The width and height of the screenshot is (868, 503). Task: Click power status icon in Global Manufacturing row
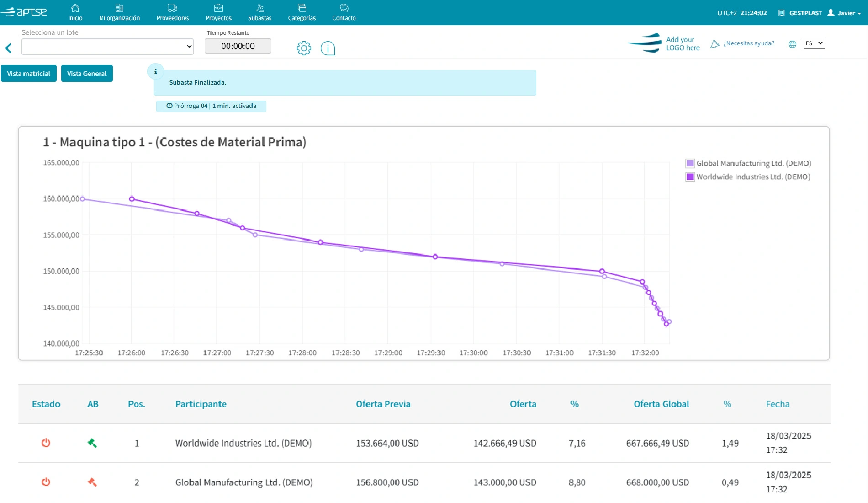(x=46, y=482)
